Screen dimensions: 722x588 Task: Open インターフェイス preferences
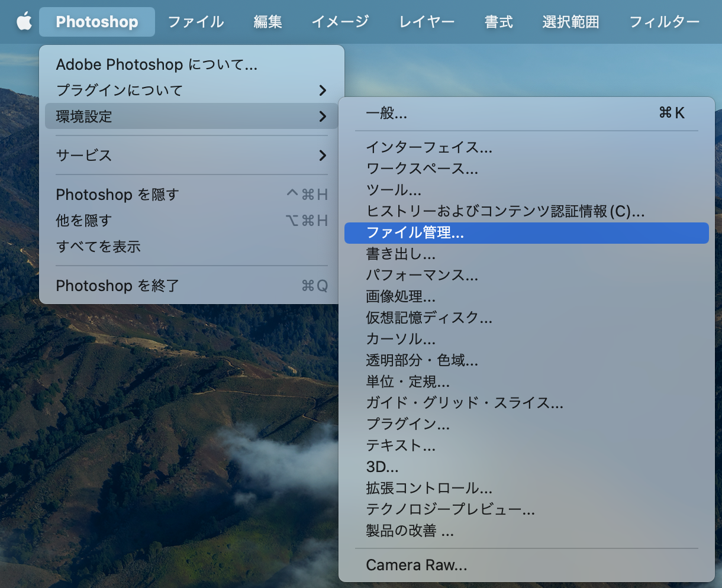click(x=430, y=148)
